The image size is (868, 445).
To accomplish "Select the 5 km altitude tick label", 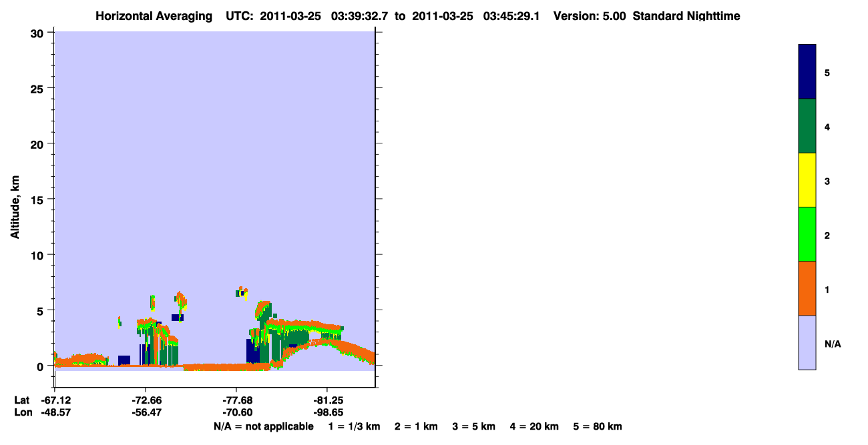I will point(41,311).
